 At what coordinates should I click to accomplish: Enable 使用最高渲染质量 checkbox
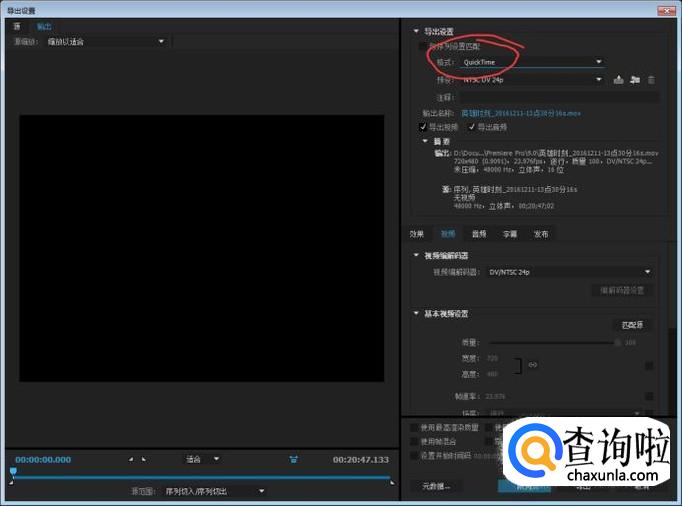pyautogui.click(x=414, y=428)
